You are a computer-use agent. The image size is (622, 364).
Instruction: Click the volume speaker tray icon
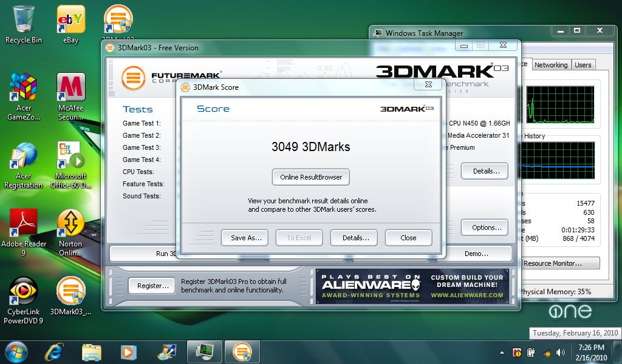561,352
